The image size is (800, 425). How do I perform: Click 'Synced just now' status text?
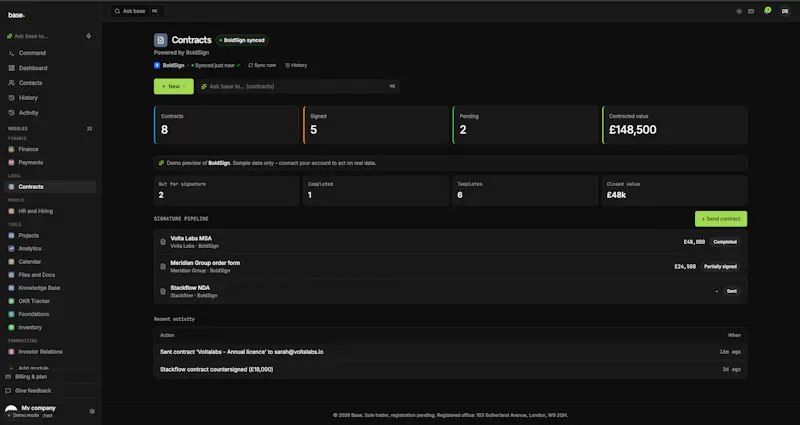click(x=215, y=65)
